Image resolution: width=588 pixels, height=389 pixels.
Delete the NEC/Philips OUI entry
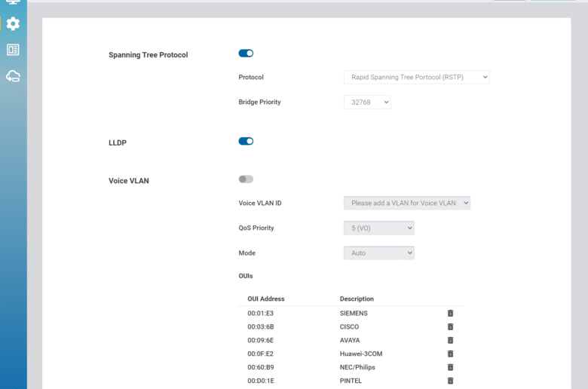click(x=450, y=367)
